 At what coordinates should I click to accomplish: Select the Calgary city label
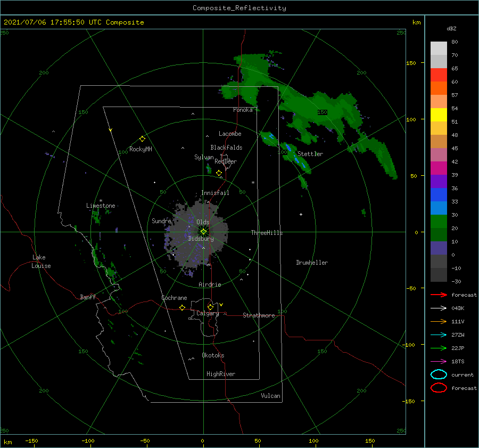click(208, 313)
